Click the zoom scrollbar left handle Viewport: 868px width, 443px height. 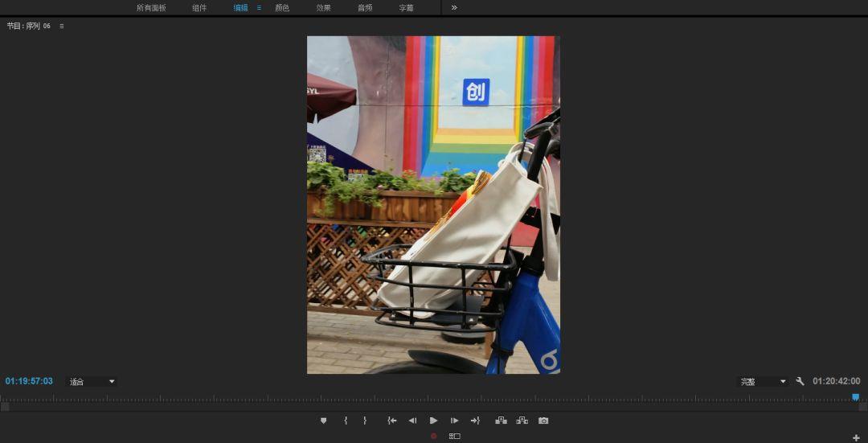pyautogui.click(x=5, y=407)
